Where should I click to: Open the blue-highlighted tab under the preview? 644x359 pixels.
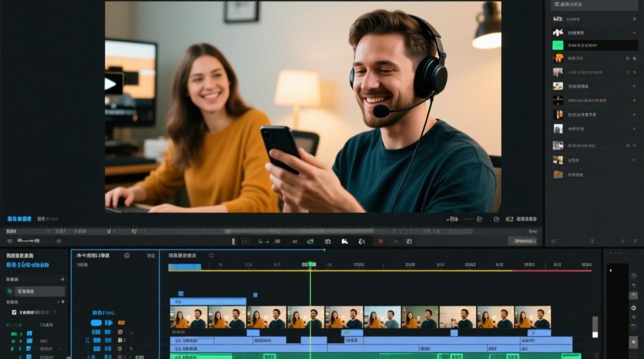coord(19,219)
